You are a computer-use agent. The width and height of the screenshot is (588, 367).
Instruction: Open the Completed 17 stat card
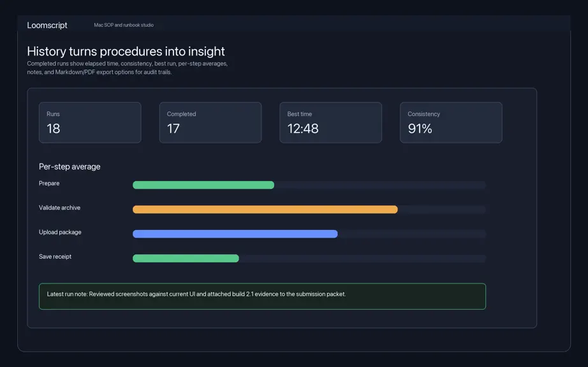(210, 122)
